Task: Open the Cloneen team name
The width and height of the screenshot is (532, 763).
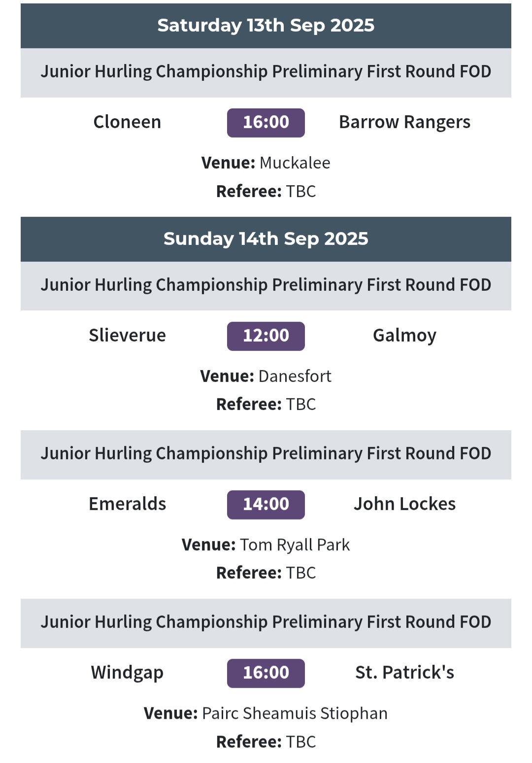Action: (128, 122)
